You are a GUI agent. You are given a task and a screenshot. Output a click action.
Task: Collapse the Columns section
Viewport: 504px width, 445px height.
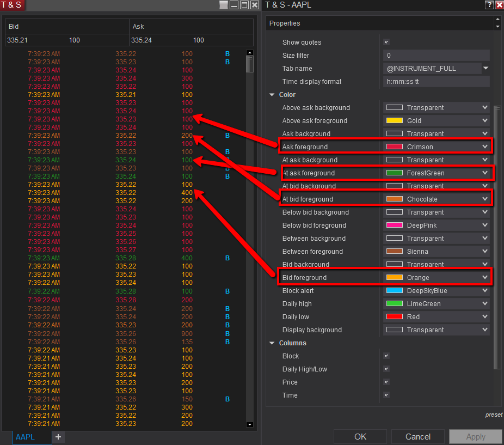tap(272, 343)
